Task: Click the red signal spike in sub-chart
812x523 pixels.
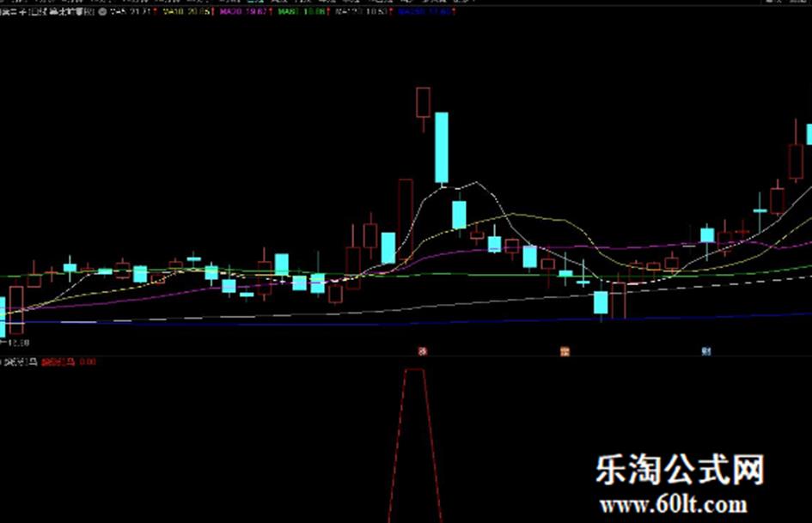Action: [415, 446]
